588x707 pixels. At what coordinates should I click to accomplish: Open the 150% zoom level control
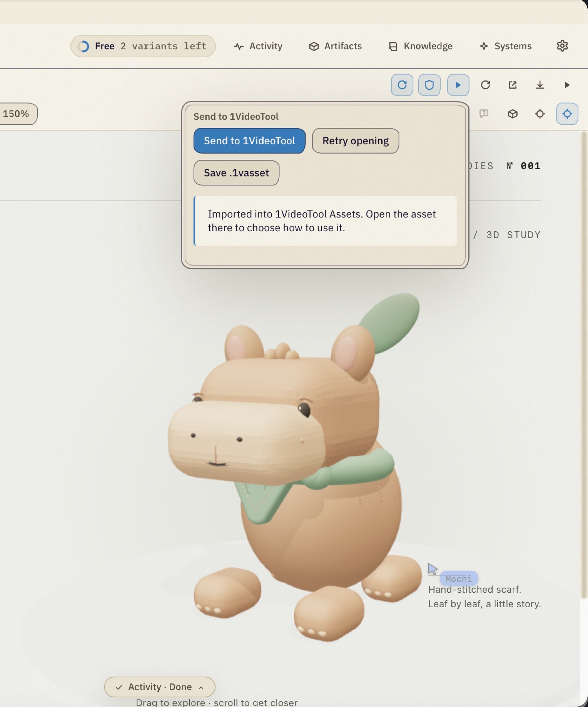(x=17, y=114)
